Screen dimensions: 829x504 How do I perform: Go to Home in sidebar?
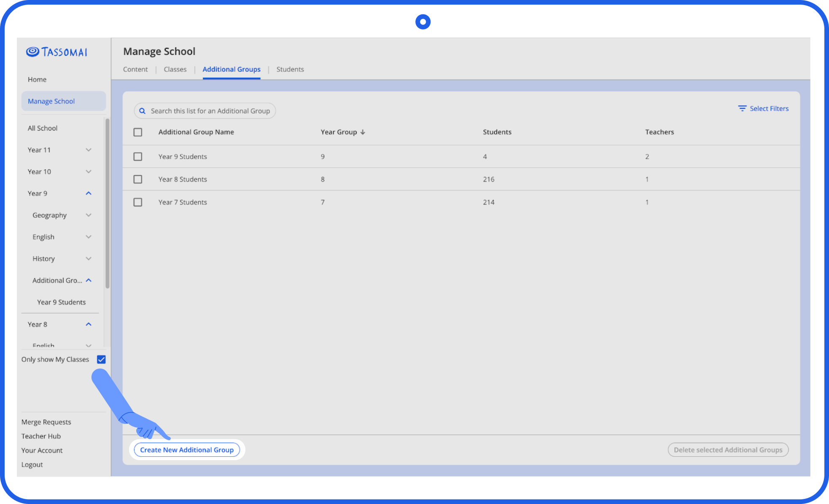click(37, 79)
